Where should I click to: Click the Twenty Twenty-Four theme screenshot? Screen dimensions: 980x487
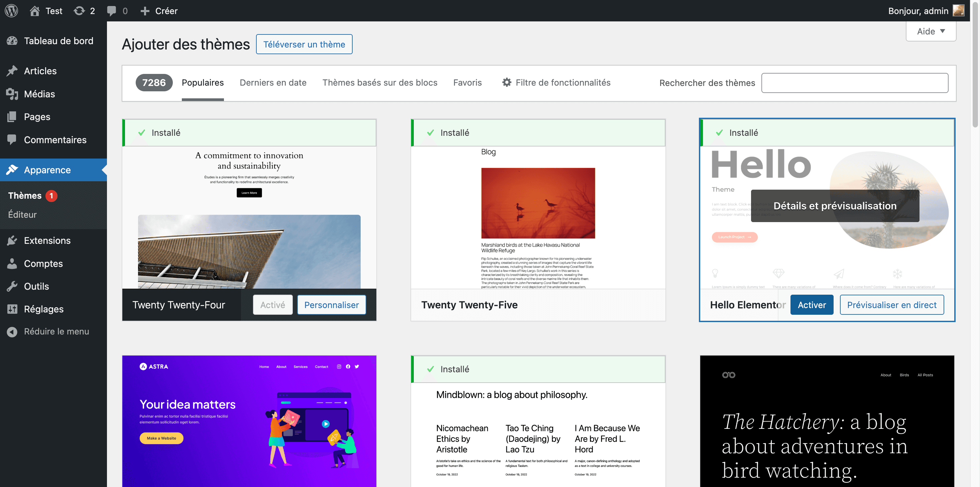coord(249,217)
